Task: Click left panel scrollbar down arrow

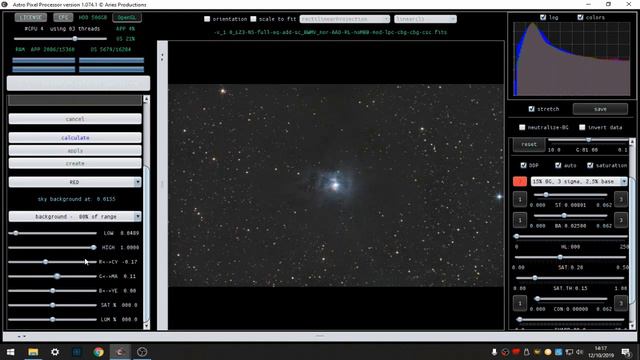Action: click(146, 325)
